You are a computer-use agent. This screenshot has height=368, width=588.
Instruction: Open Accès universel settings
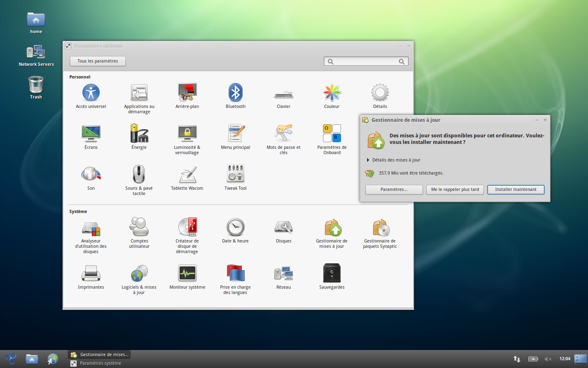pos(91,96)
